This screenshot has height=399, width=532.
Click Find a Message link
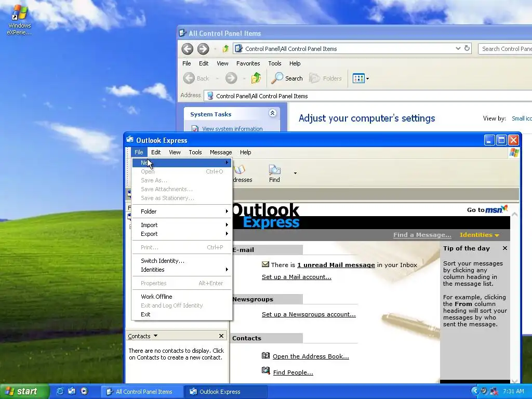point(422,235)
